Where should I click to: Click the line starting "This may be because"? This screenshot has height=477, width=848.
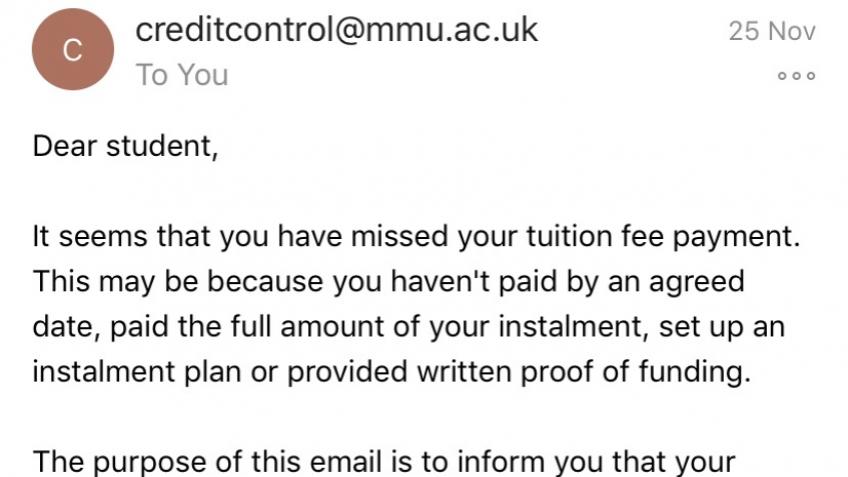click(389, 283)
